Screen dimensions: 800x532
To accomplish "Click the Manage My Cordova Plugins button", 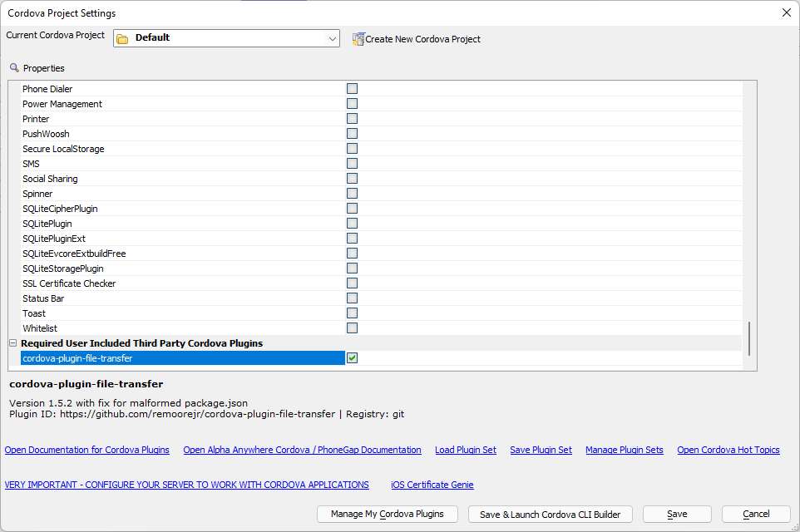I will tap(388, 515).
